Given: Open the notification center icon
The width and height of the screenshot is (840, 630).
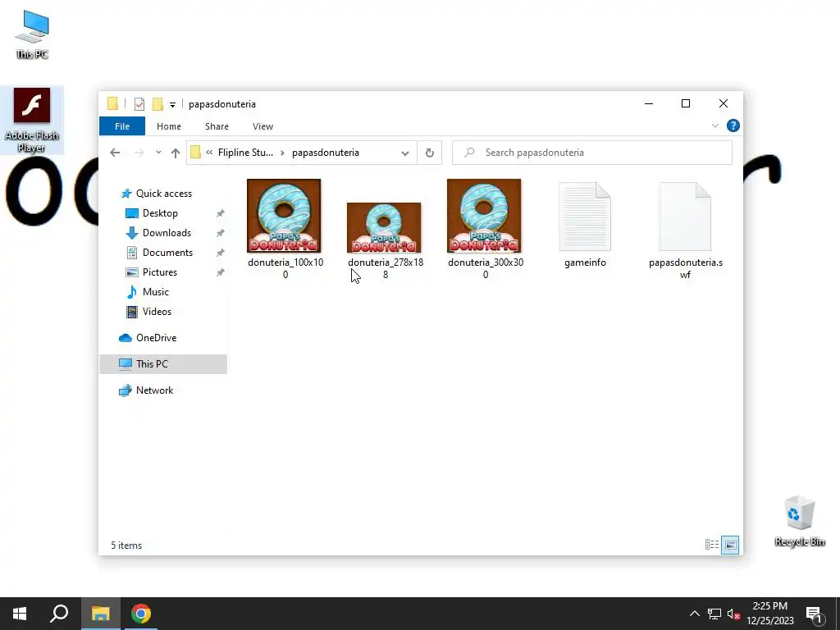Looking at the screenshot, I should point(814,614).
